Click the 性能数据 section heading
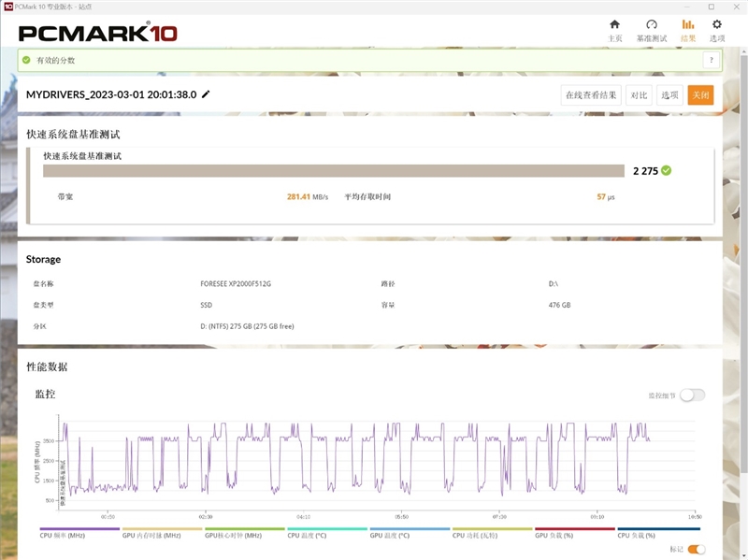The height and width of the screenshot is (560, 748). coord(47,366)
